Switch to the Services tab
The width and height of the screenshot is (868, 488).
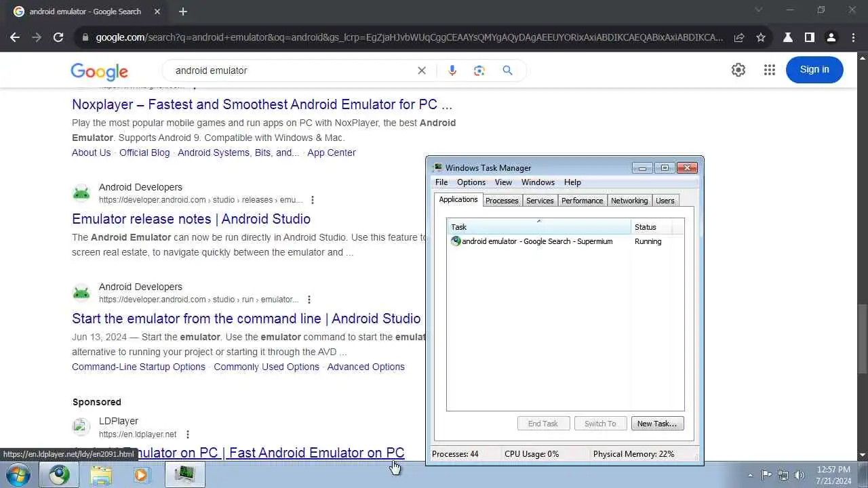coord(540,201)
